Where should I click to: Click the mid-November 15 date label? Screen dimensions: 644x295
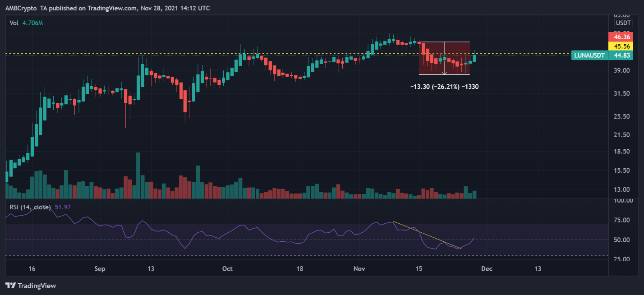click(x=419, y=269)
